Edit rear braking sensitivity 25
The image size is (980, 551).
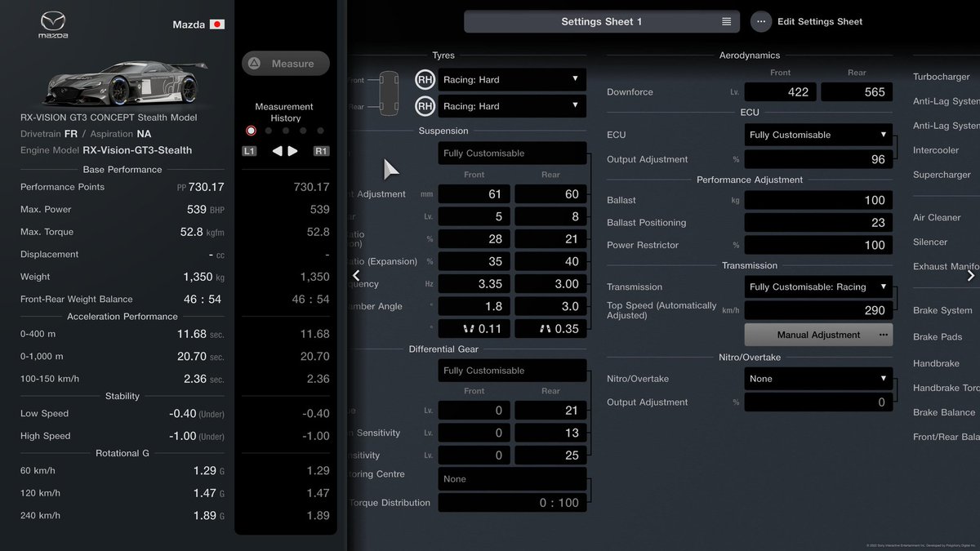[550, 455]
